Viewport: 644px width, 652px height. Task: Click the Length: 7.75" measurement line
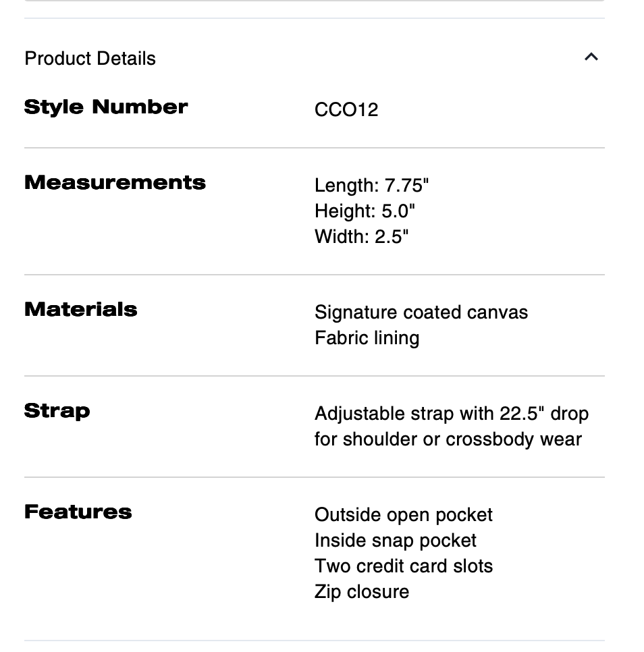(371, 186)
